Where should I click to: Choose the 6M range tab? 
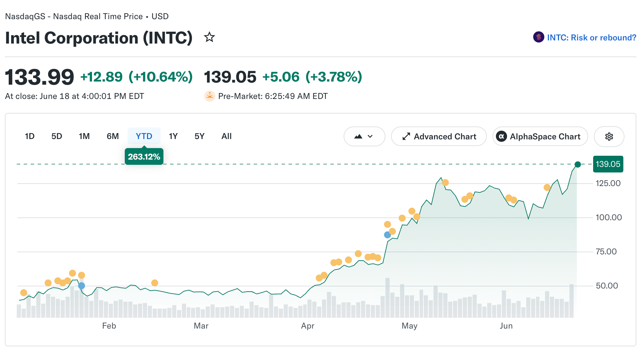(x=113, y=136)
